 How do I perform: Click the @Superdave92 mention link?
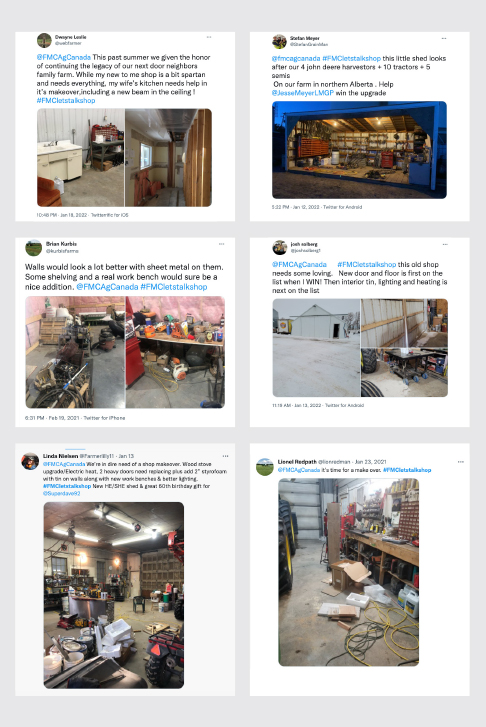point(62,493)
